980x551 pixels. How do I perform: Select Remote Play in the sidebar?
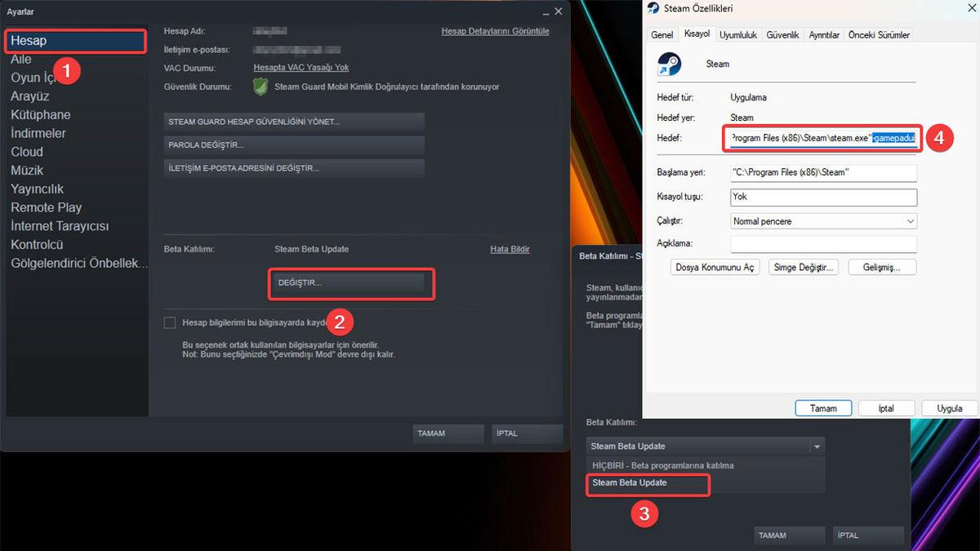pyautogui.click(x=47, y=207)
